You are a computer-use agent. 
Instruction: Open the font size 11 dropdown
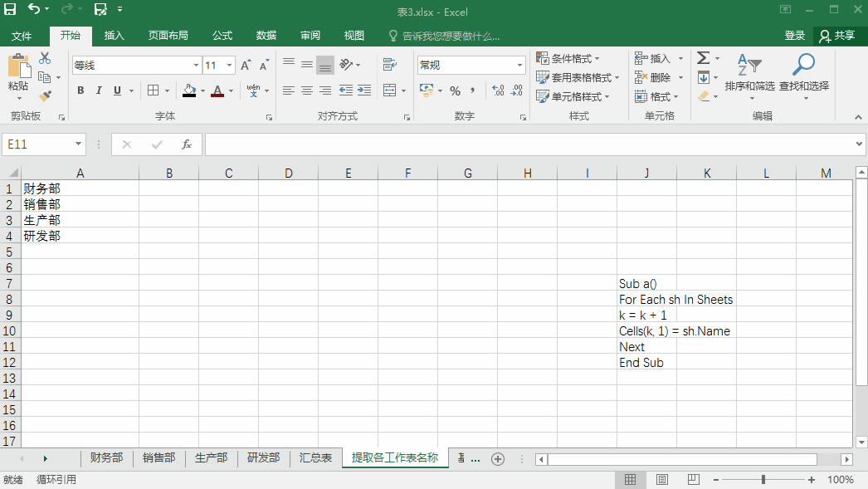click(x=229, y=66)
